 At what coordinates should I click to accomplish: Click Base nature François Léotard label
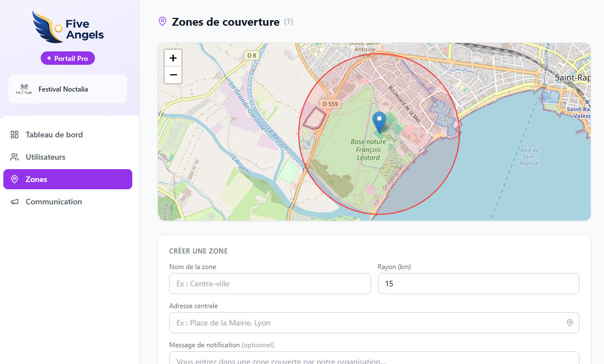[368, 150]
